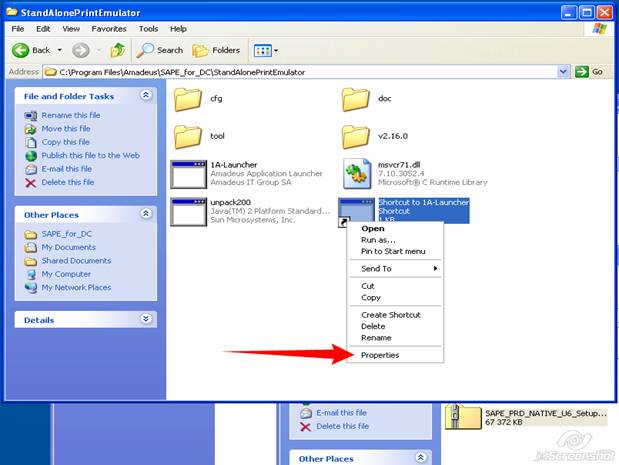Click the E-mail envelope icon in background window

pos(306,413)
